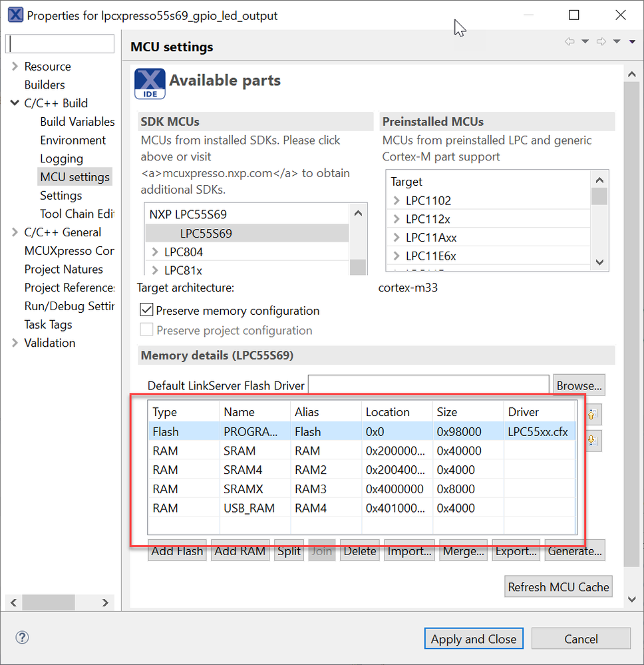Viewport: 644px width, 665px height.
Task: Expand the LPC11E6x target
Action: (x=397, y=256)
